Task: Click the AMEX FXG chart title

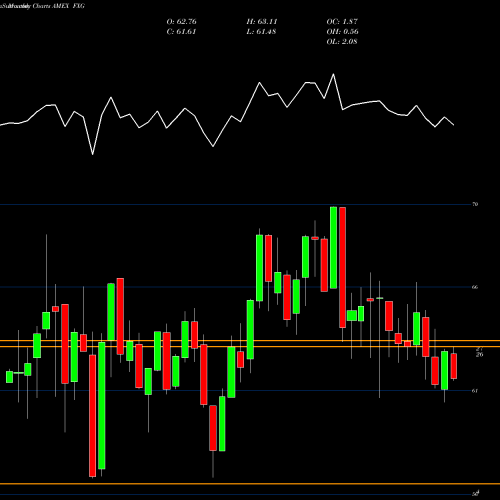Action: point(68,6)
